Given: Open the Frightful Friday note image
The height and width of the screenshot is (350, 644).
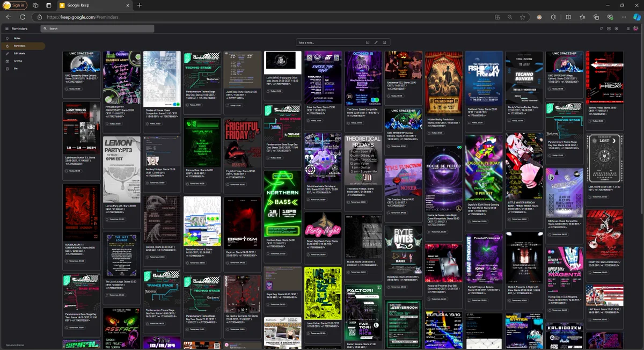Looking at the screenshot, I should point(243,143).
